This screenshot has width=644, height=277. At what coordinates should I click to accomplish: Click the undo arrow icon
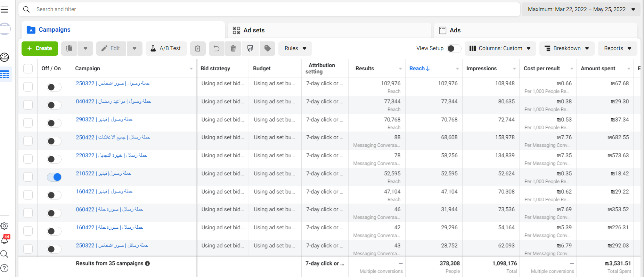(216, 48)
